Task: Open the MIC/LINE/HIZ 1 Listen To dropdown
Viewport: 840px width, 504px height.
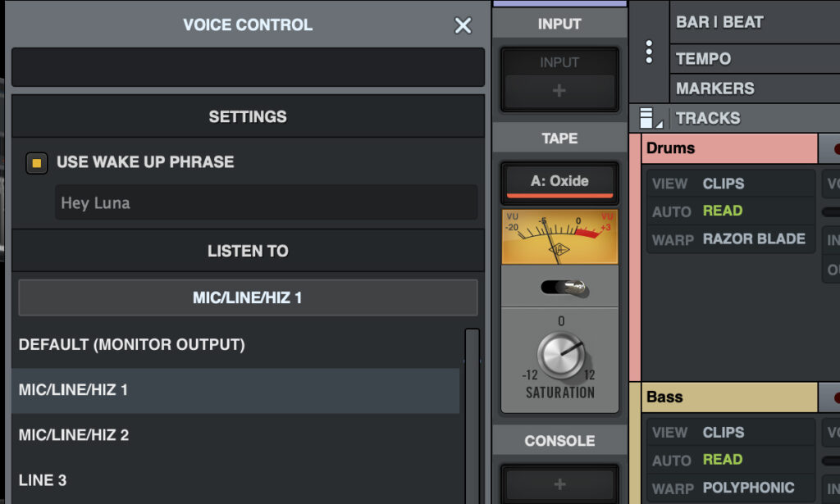Action: [x=248, y=297]
